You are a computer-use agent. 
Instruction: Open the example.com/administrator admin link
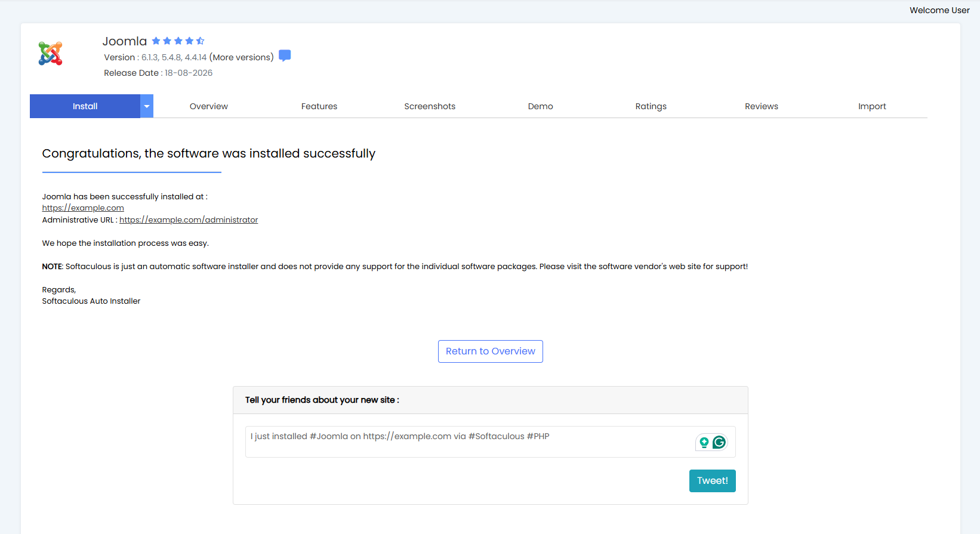click(x=189, y=220)
